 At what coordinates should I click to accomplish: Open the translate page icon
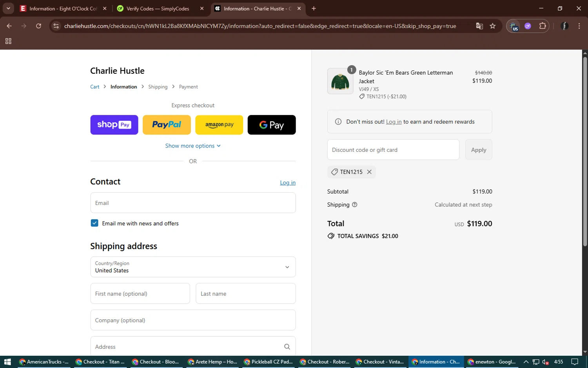point(479,26)
